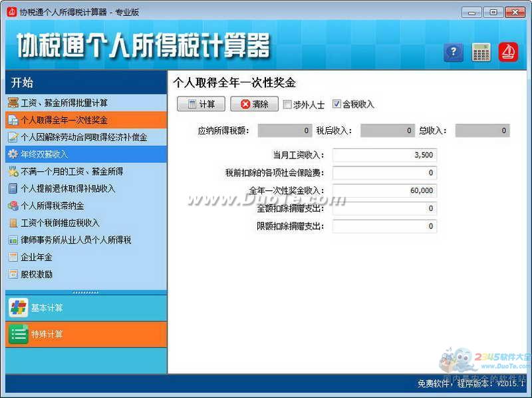This screenshot has height=398, width=532.
Task: Click the 当月工资收入 input field
Action: tap(385, 155)
